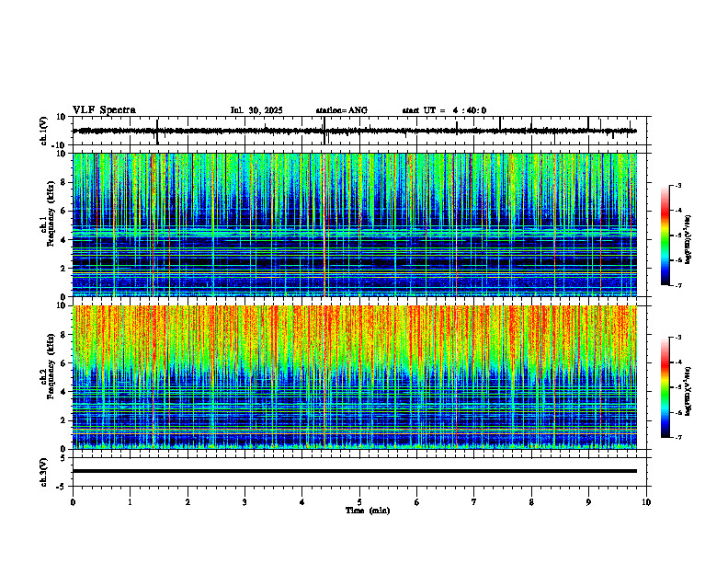Click time axis tick label "0"
Viewport: 728px width, 563px height.
(x=73, y=502)
